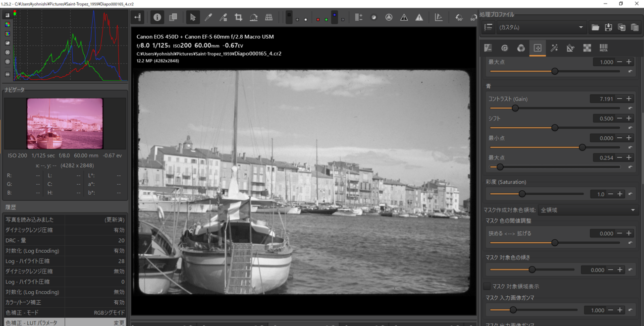Screen dimensions: 644x326
Task: Enable マスク 対象領域表示 checkbox
Action: click(487, 286)
